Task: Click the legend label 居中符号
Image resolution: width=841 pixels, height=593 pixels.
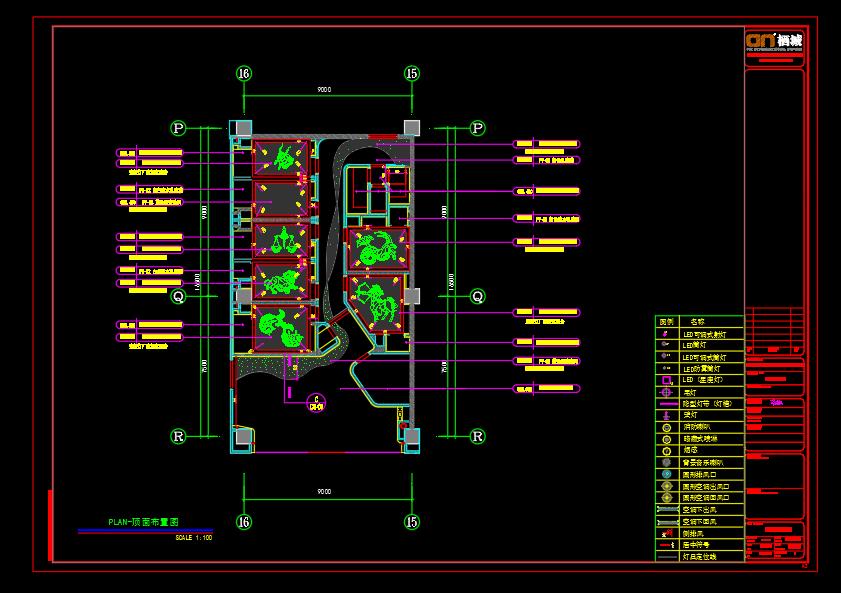Action: [x=696, y=545]
